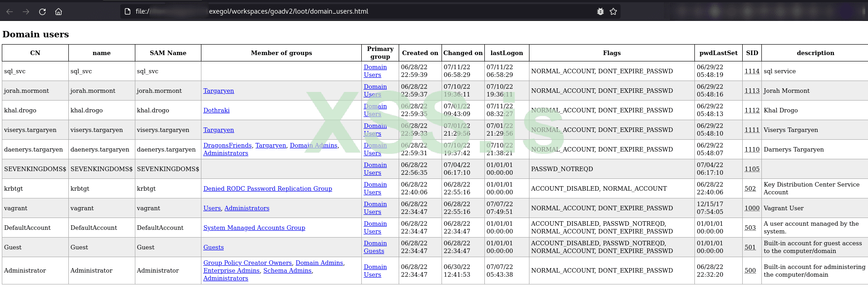Image resolution: width=868 pixels, height=289 pixels.
Task: Bookmark this page with the star icon
Action: point(613,11)
